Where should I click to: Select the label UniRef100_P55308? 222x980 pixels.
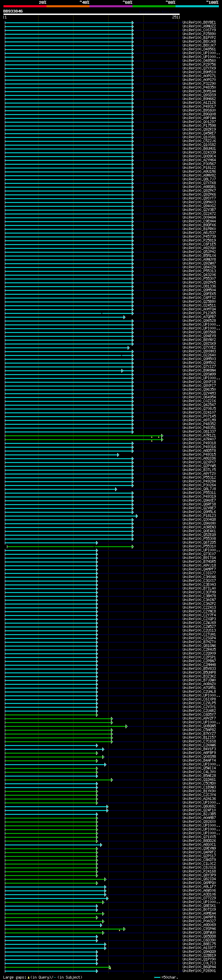coord(199,539)
